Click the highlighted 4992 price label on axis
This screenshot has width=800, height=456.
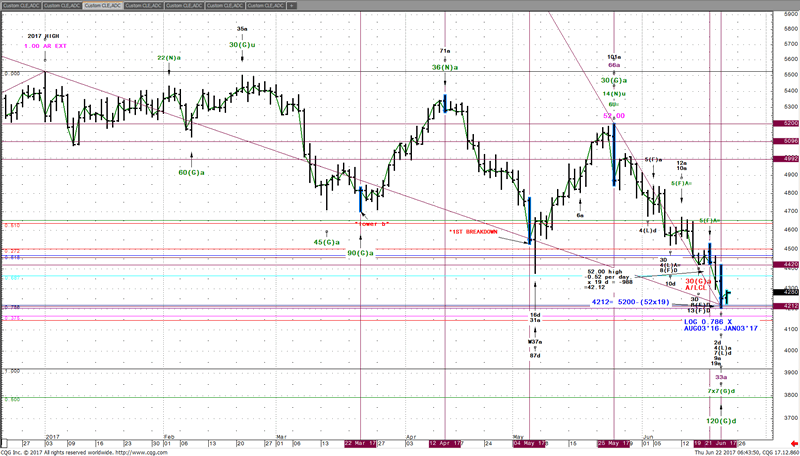point(785,159)
